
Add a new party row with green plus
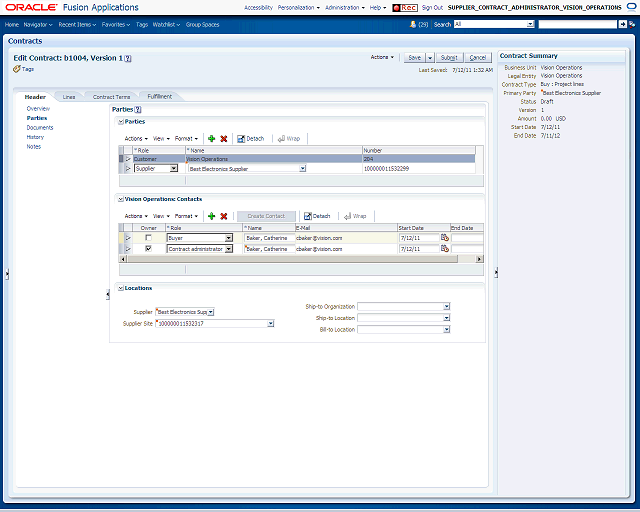tap(211, 139)
